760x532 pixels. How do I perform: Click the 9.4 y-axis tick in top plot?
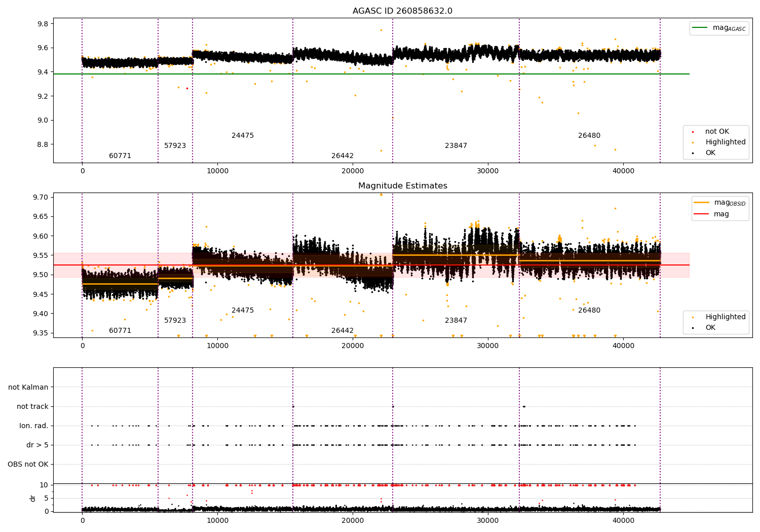click(x=43, y=72)
